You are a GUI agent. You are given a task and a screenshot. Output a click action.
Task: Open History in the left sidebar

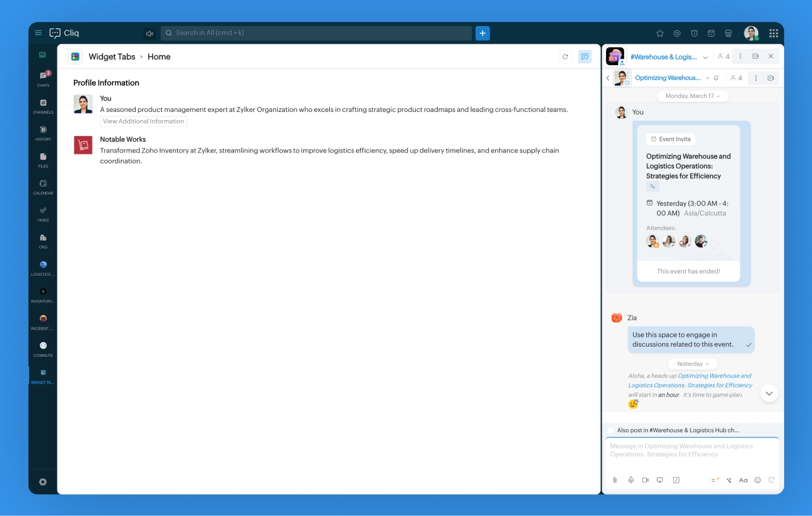point(43,133)
